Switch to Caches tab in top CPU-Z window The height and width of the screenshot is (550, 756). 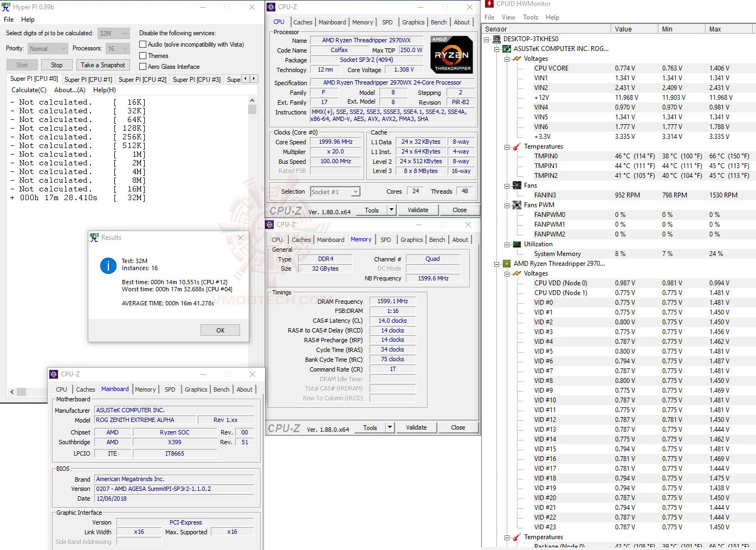[x=302, y=22]
